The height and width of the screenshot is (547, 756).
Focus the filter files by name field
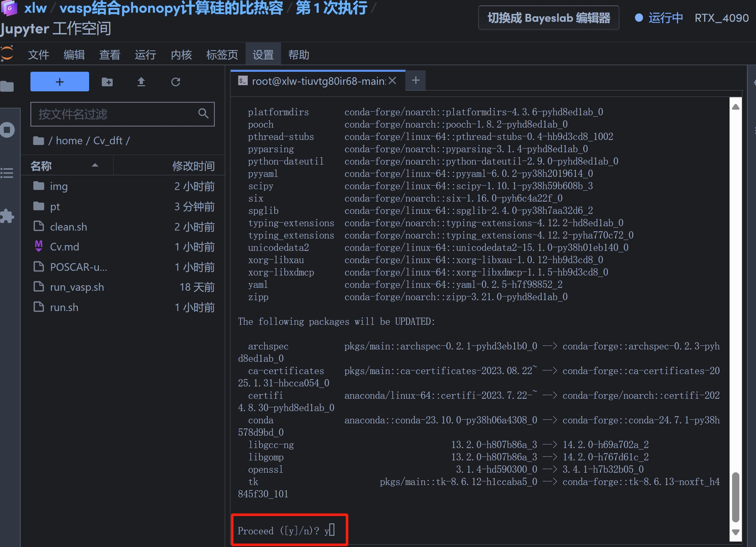(x=122, y=114)
